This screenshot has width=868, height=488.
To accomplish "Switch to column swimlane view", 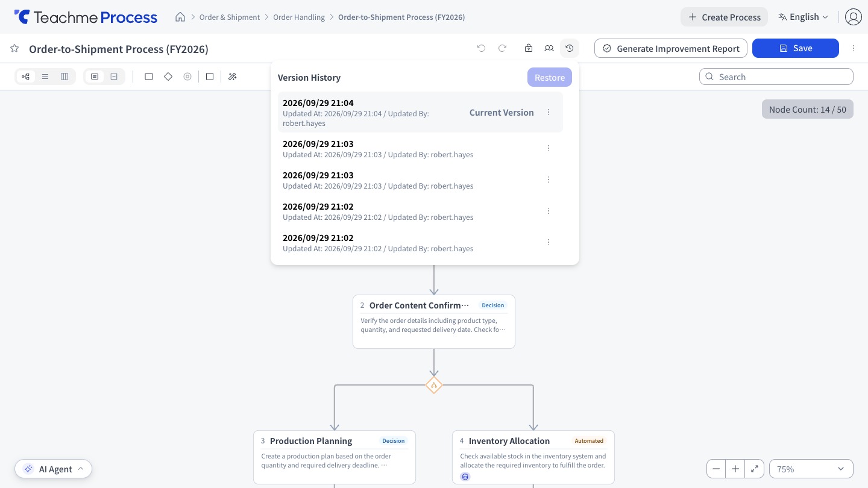I will point(64,77).
